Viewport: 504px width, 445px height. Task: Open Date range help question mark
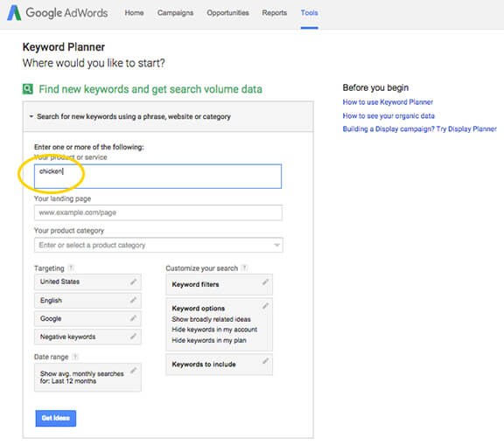pos(75,357)
